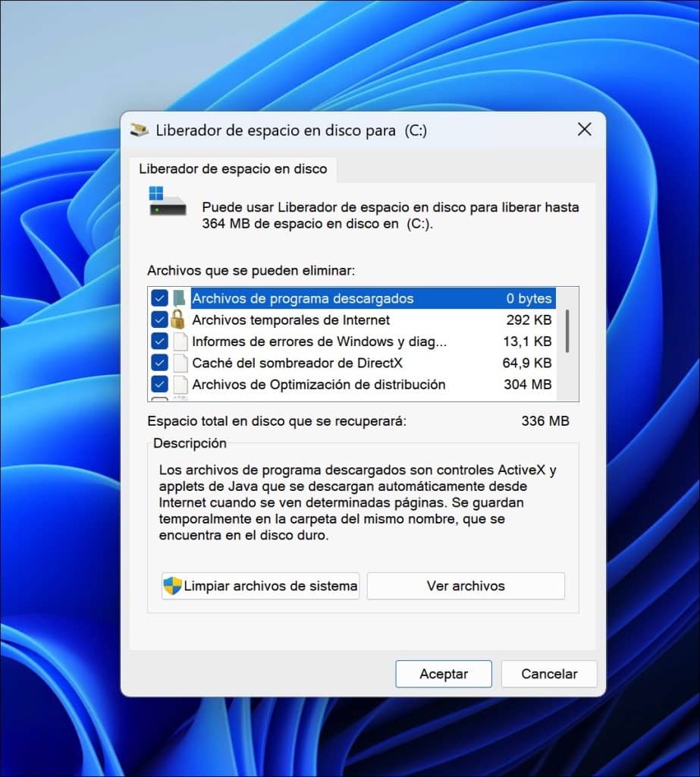Close the Liberador de espacio en disco window
The width and height of the screenshot is (700, 777).
(x=585, y=130)
